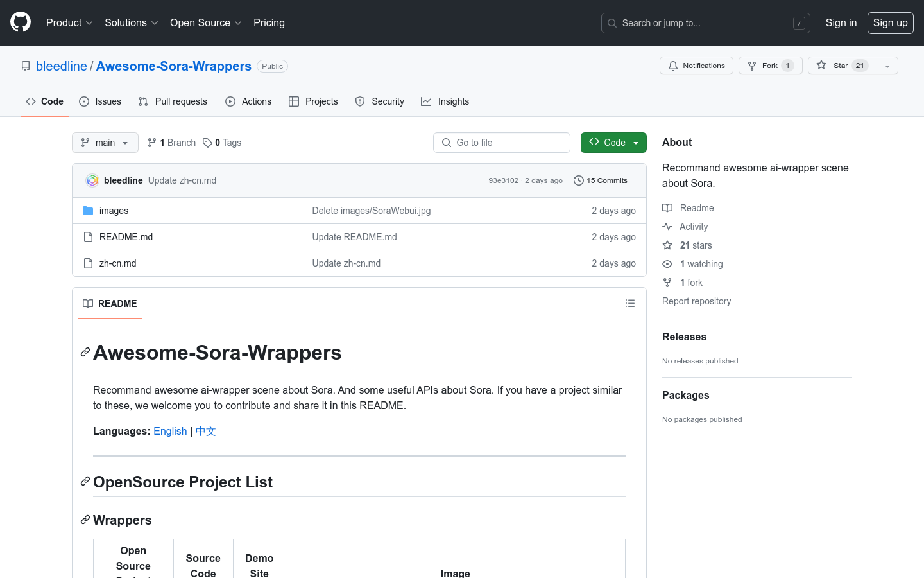The height and width of the screenshot is (578, 924).
Task: Open the Pull requests tab
Action: point(173,101)
